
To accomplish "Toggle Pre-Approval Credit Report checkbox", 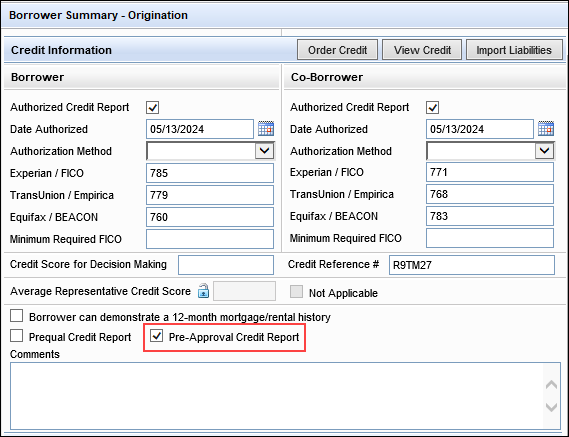I will tap(156, 336).
